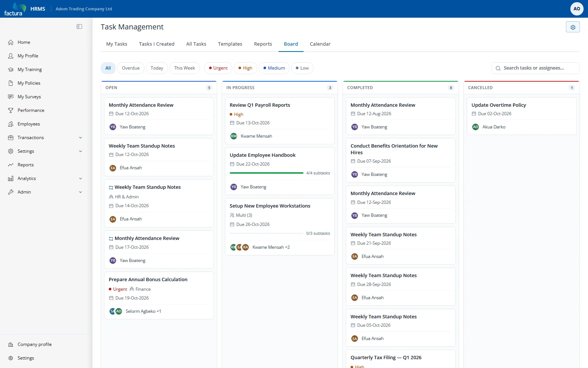Select the All filter chip
588x368 pixels.
(108, 68)
